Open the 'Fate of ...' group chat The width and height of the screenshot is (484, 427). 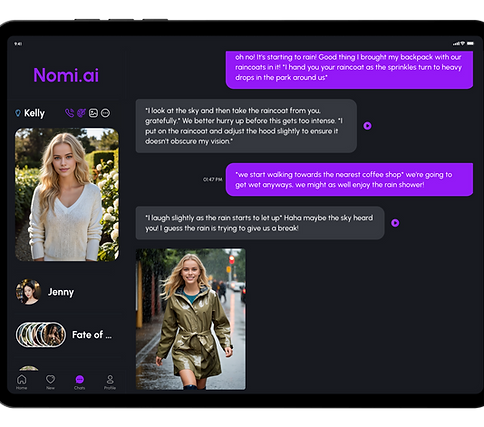(x=67, y=335)
